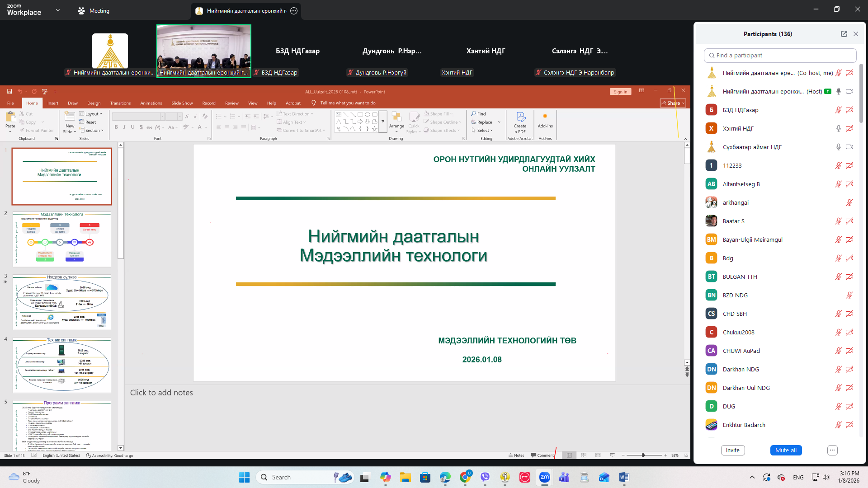Expand the Section dropdown in Slides group
The height and width of the screenshot is (488, 868).
(x=94, y=130)
